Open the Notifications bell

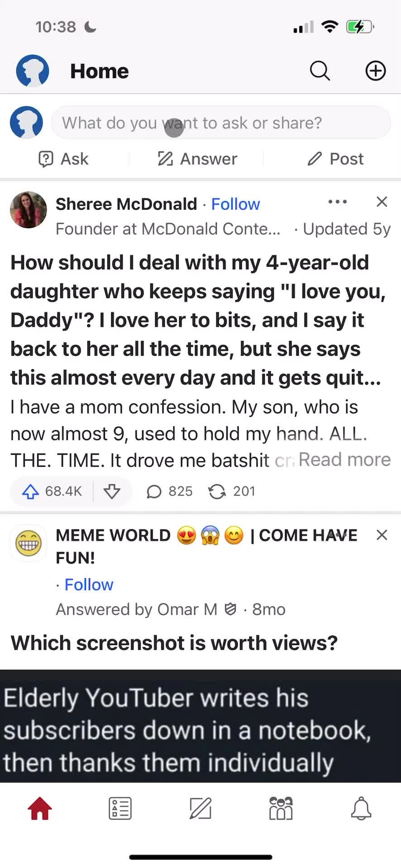point(361,809)
